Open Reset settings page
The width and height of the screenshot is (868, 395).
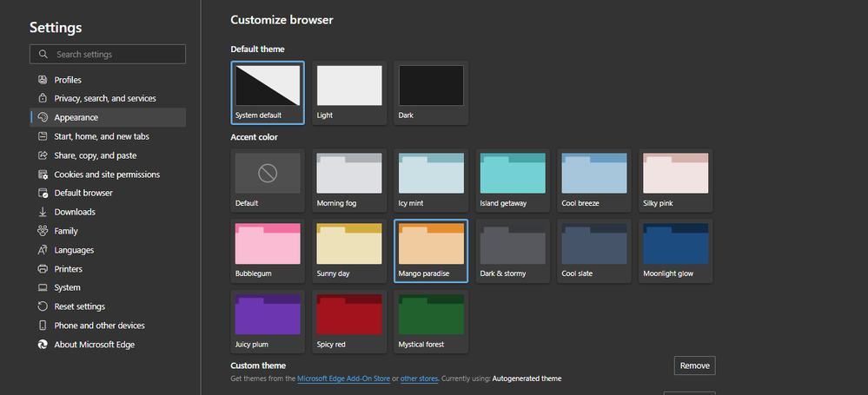[108, 306]
